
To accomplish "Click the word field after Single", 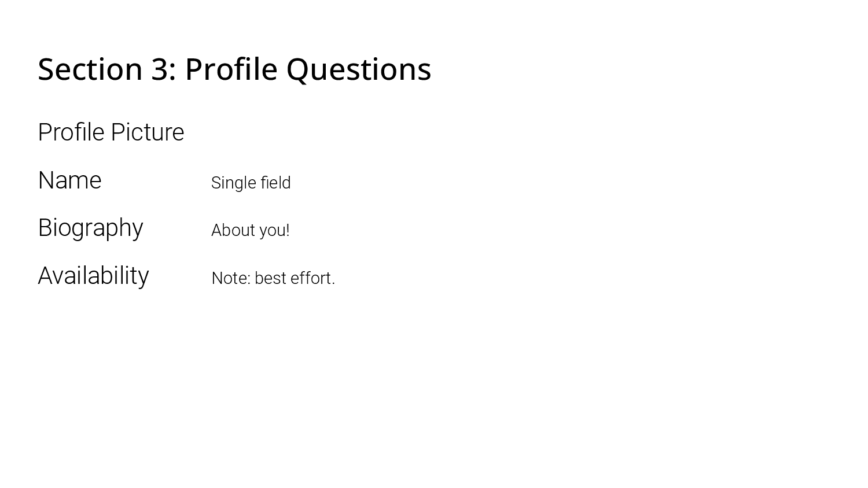I will click(275, 183).
